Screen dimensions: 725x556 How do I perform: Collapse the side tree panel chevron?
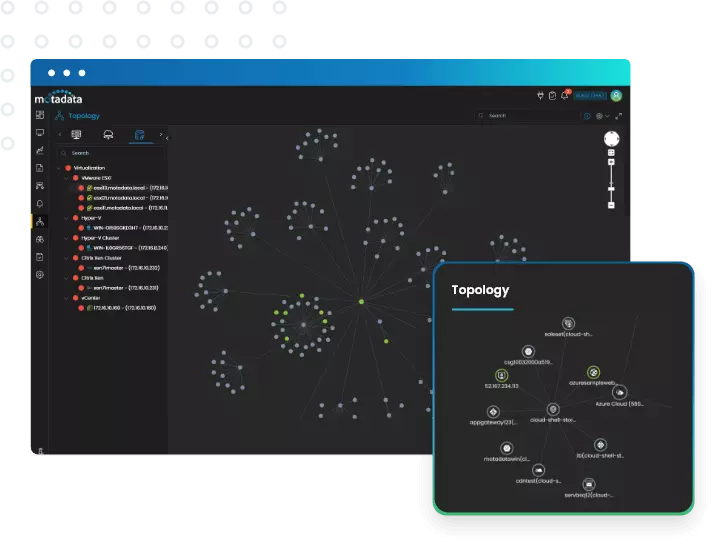click(167, 138)
